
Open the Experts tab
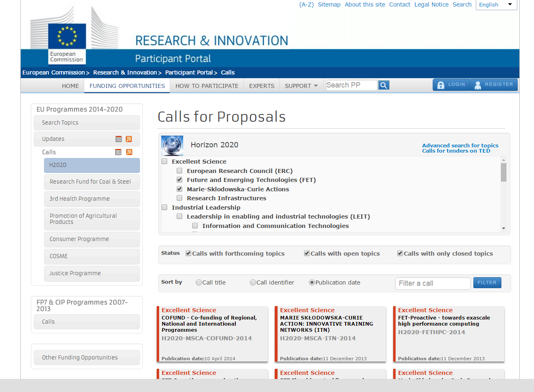coord(262,86)
